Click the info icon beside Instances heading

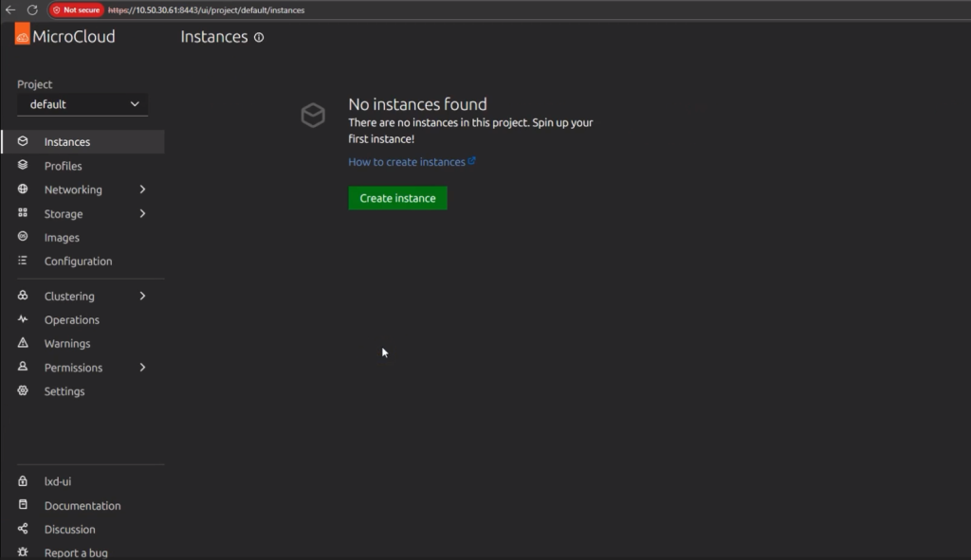(259, 38)
